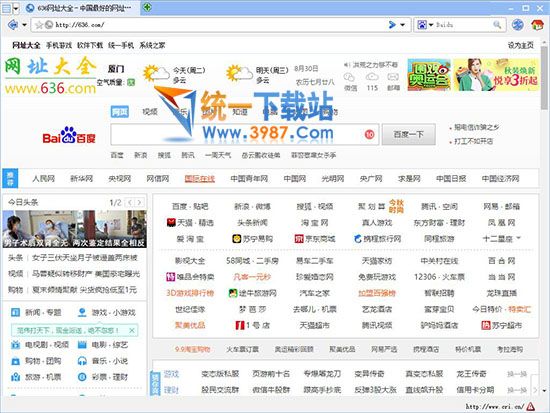Click 电视剧 · 视频 category icon
Screen dimensions: 550x413
coord(15,345)
